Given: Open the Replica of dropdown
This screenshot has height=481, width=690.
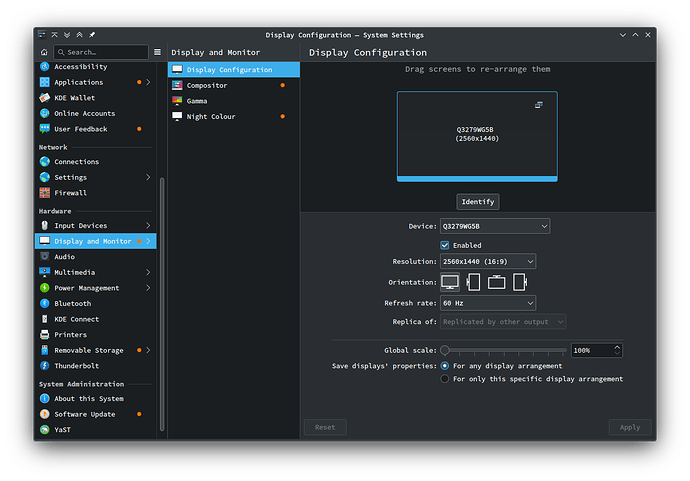Looking at the screenshot, I should [503, 322].
